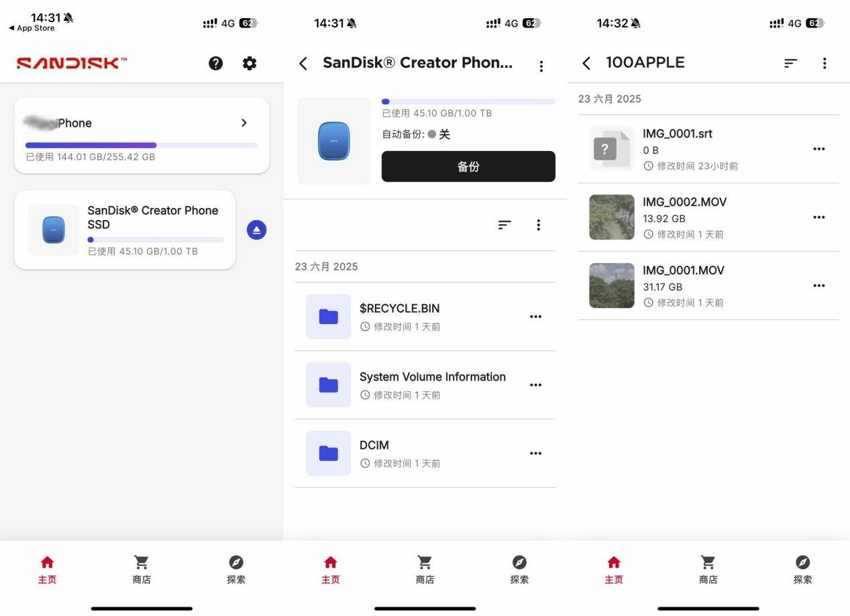Open the DCIM folder icon
The image size is (850, 616).
click(x=328, y=454)
